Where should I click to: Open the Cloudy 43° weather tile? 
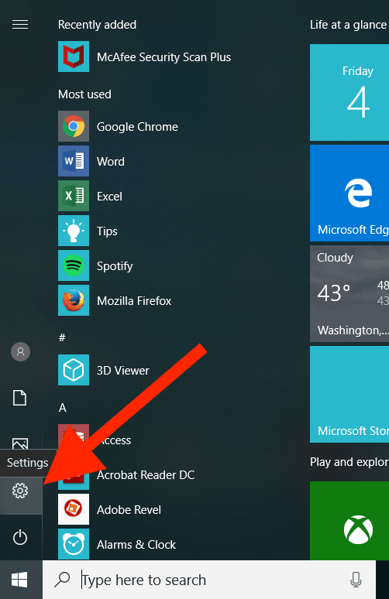pyautogui.click(x=349, y=293)
